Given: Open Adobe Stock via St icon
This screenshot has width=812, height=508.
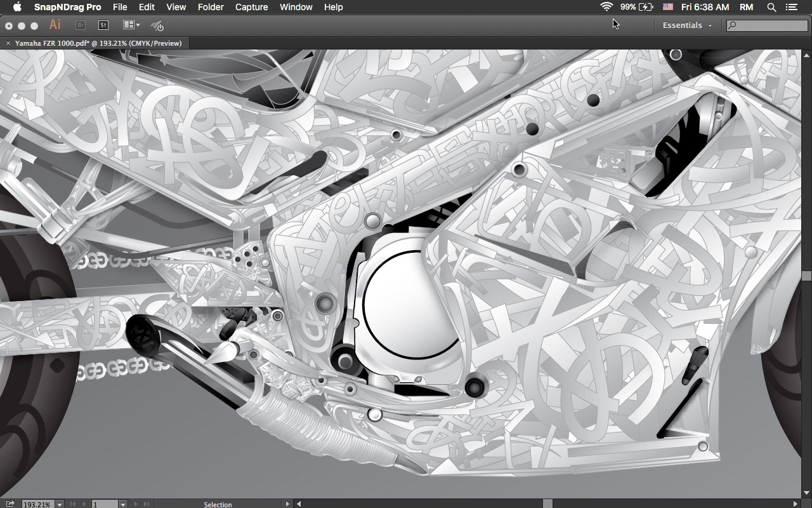Looking at the screenshot, I should click(x=103, y=25).
